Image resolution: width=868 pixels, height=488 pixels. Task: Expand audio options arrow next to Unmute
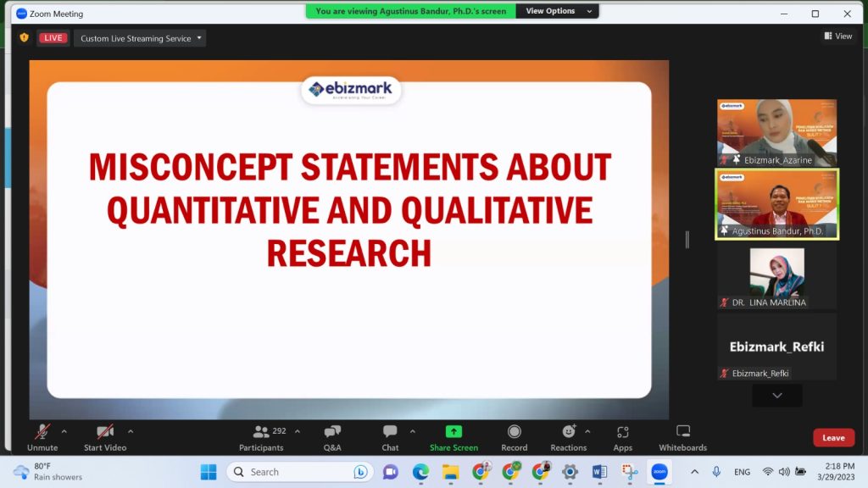coord(64,431)
